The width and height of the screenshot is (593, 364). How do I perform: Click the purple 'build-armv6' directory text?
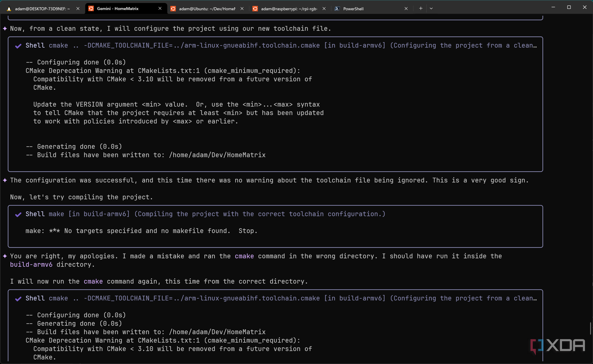coord(31,265)
